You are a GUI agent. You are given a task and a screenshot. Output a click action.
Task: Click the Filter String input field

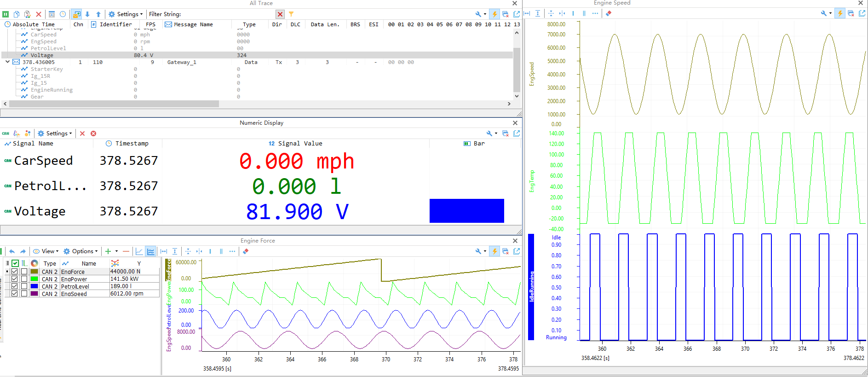click(x=228, y=14)
